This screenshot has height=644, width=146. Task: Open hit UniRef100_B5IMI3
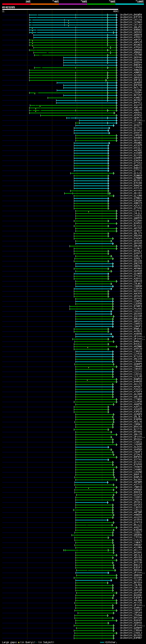pos(131,180)
